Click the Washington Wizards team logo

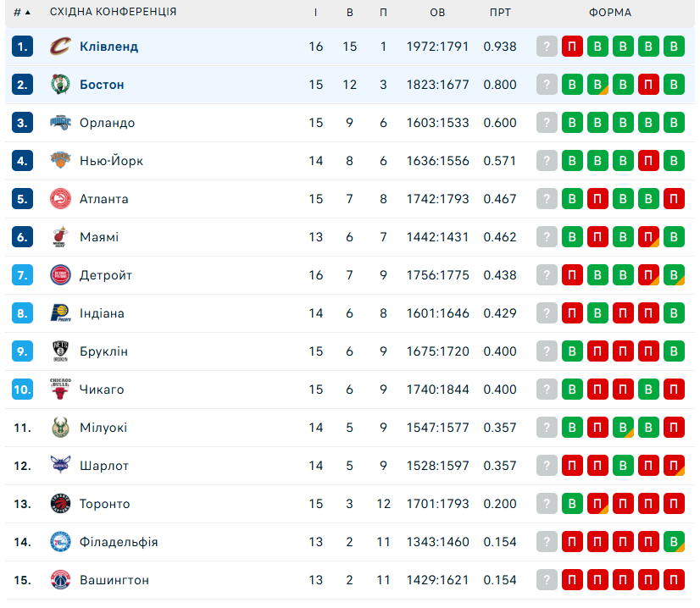click(60, 580)
